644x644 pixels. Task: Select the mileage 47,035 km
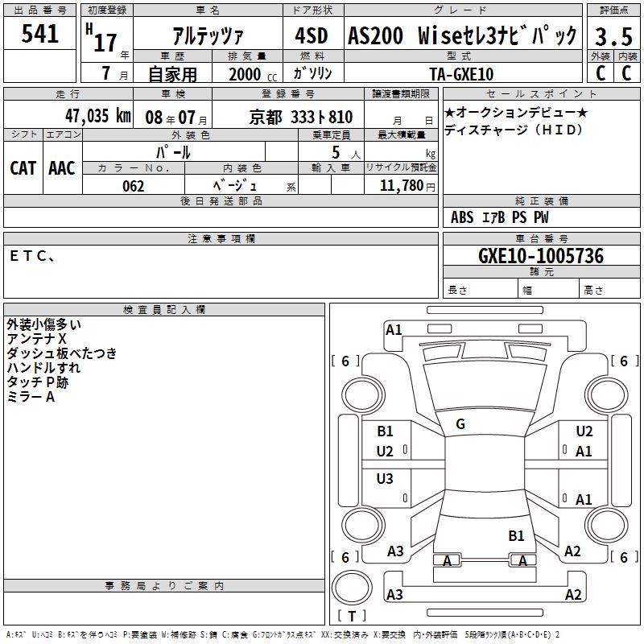(x=97, y=116)
